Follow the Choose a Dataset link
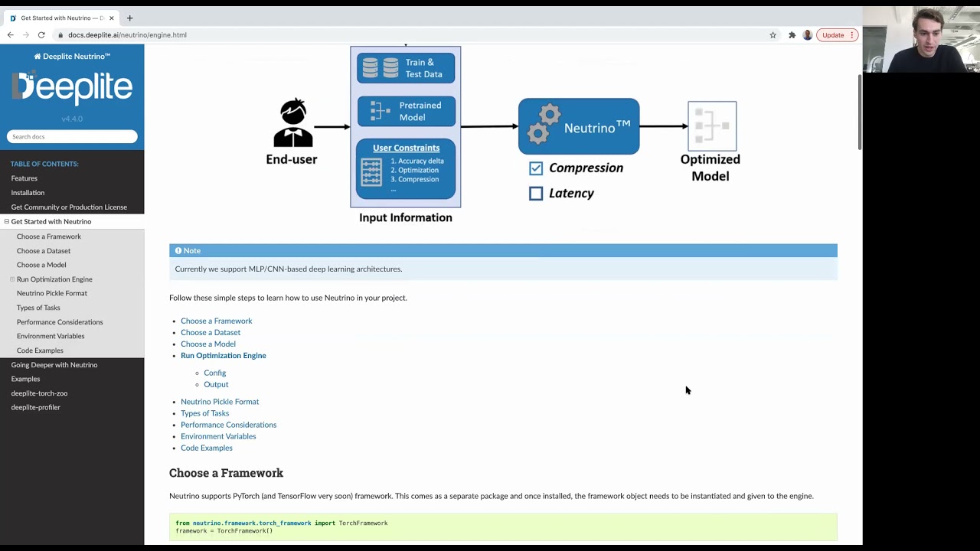The image size is (980, 551). (211, 333)
